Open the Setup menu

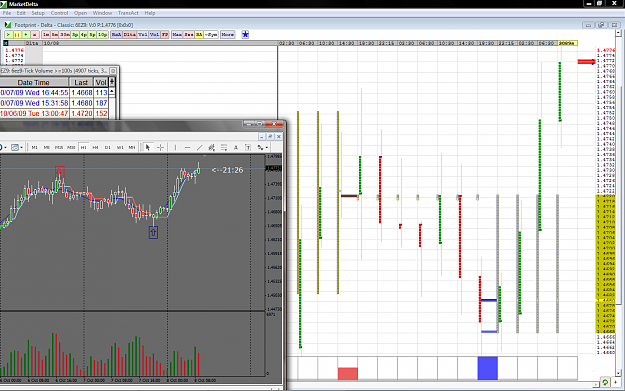point(38,13)
